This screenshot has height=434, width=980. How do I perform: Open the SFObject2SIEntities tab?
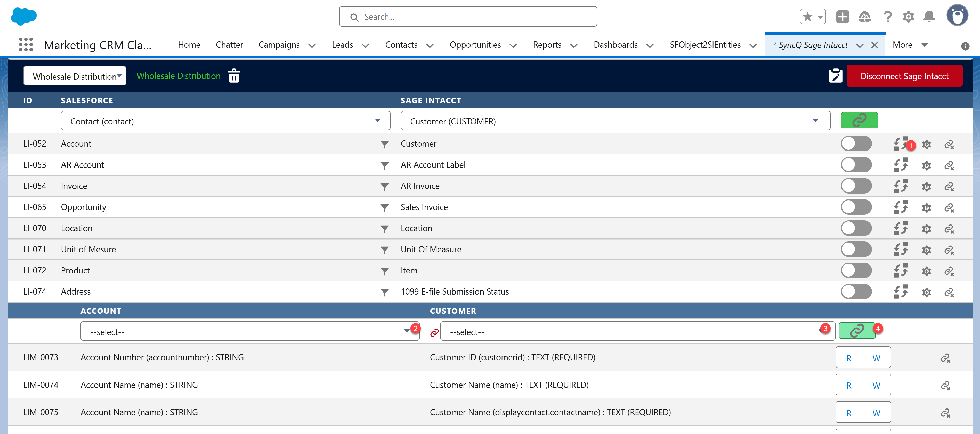(705, 45)
